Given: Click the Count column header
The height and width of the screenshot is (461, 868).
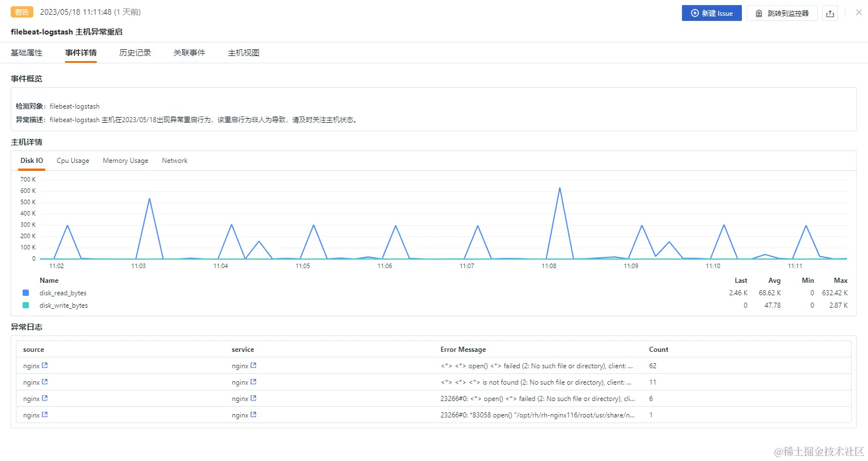Looking at the screenshot, I should coord(659,350).
